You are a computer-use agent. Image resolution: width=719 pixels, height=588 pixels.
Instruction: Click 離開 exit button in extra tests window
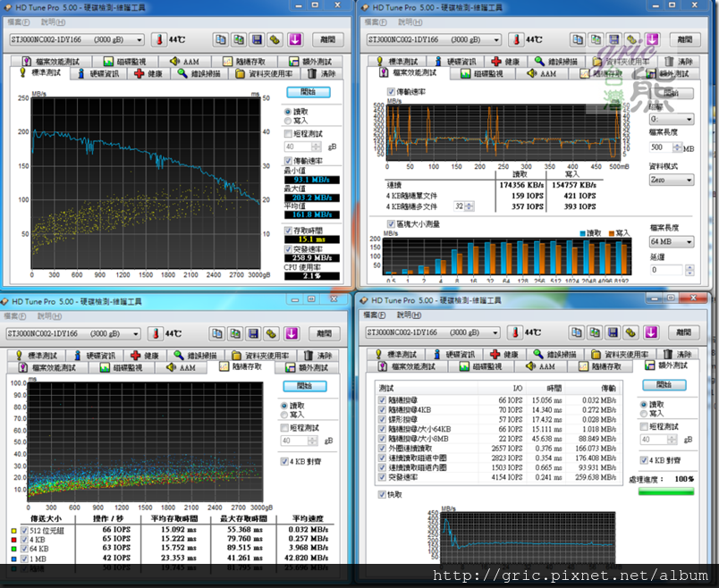[684, 332]
